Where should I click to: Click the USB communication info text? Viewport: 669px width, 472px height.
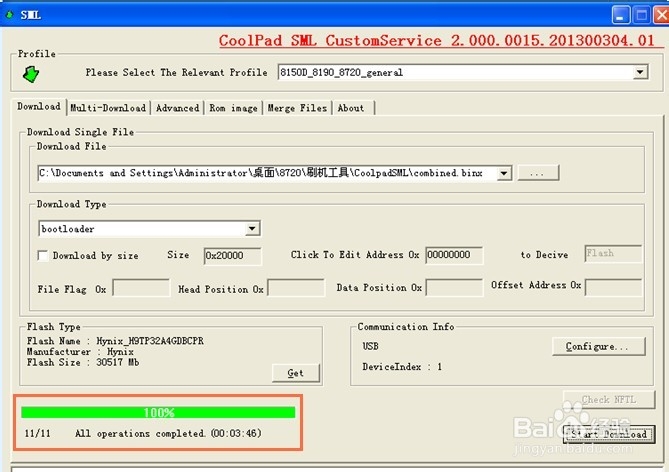(x=370, y=346)
